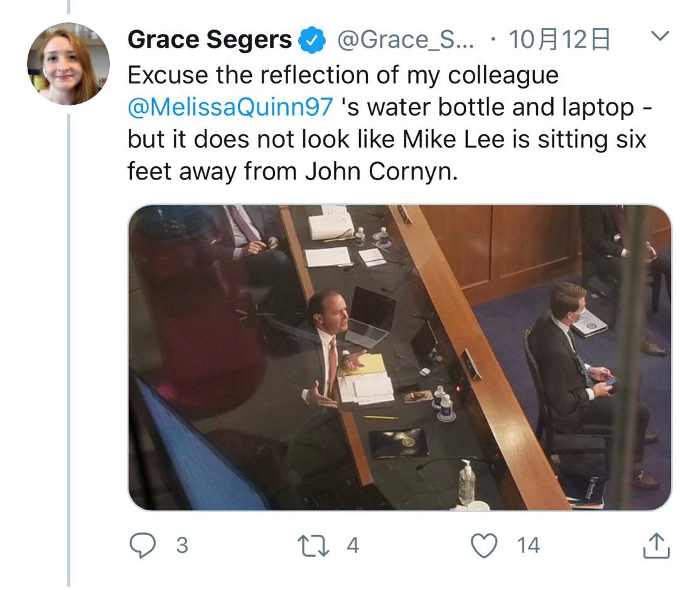Click the reply count 3
The image size is (700, 590).
tap(181, 545)
